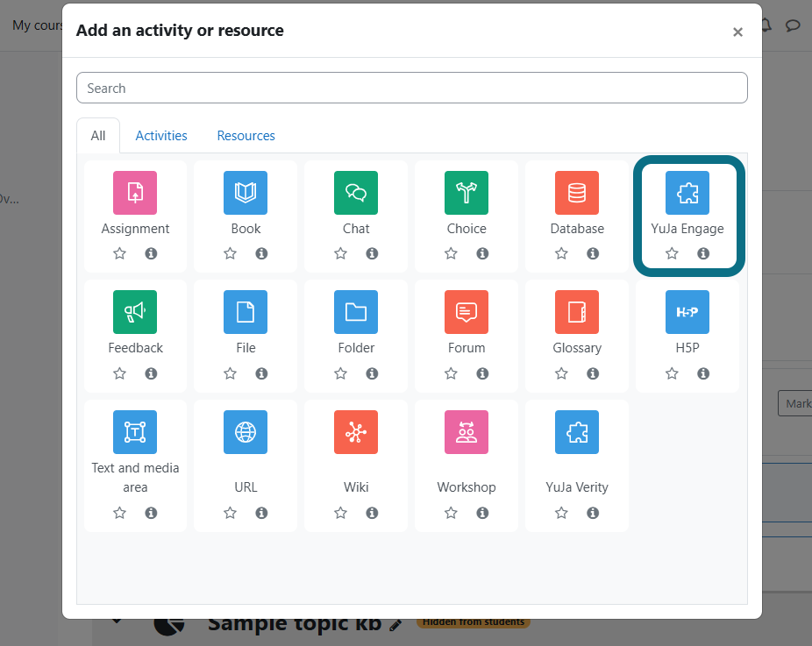Click the Search activities input field
Viewport: 812px width, 646px height.
[x=411, y=88]
